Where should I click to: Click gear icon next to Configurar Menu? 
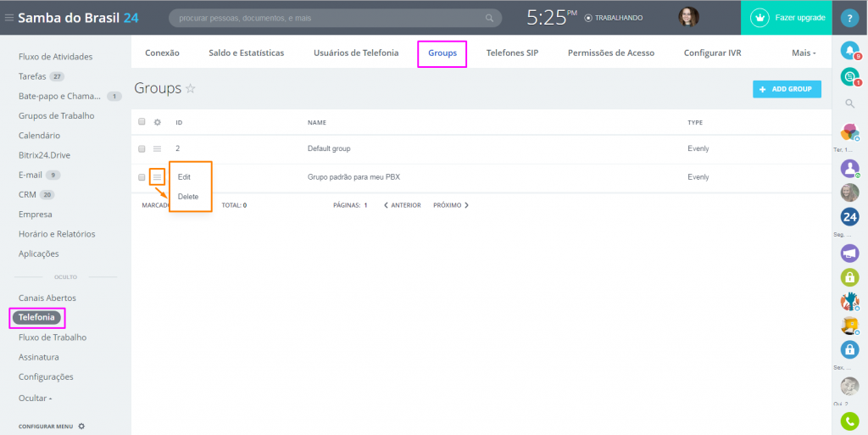click(x=81, y=427)
